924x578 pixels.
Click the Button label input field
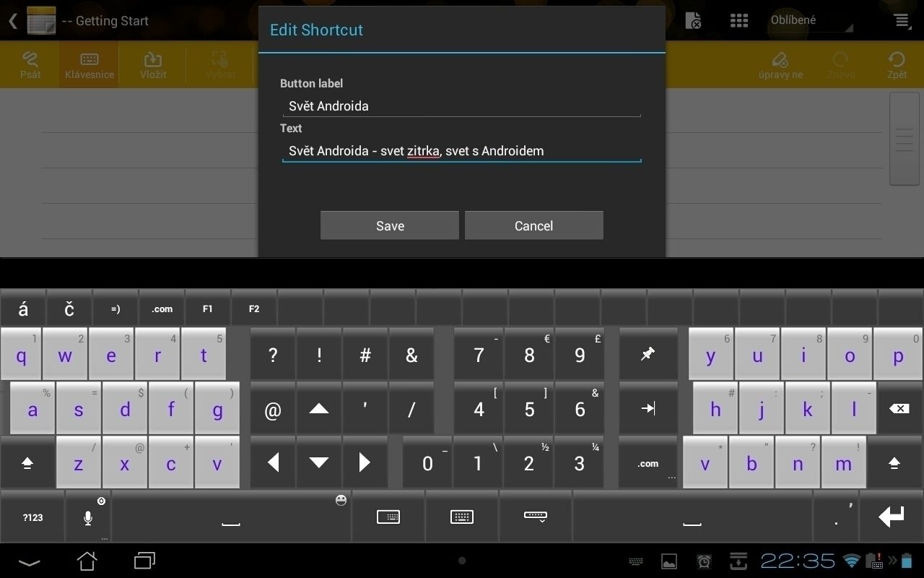click(x=461, y=106)
